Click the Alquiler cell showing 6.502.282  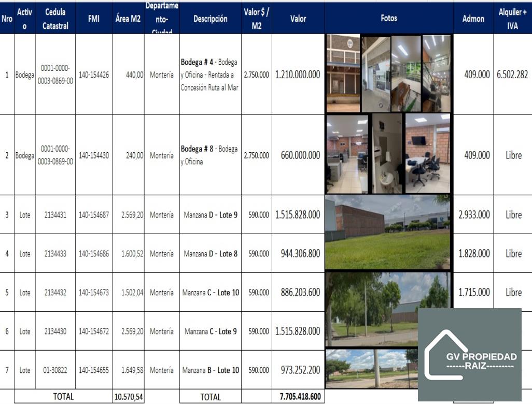click(512, 75)
